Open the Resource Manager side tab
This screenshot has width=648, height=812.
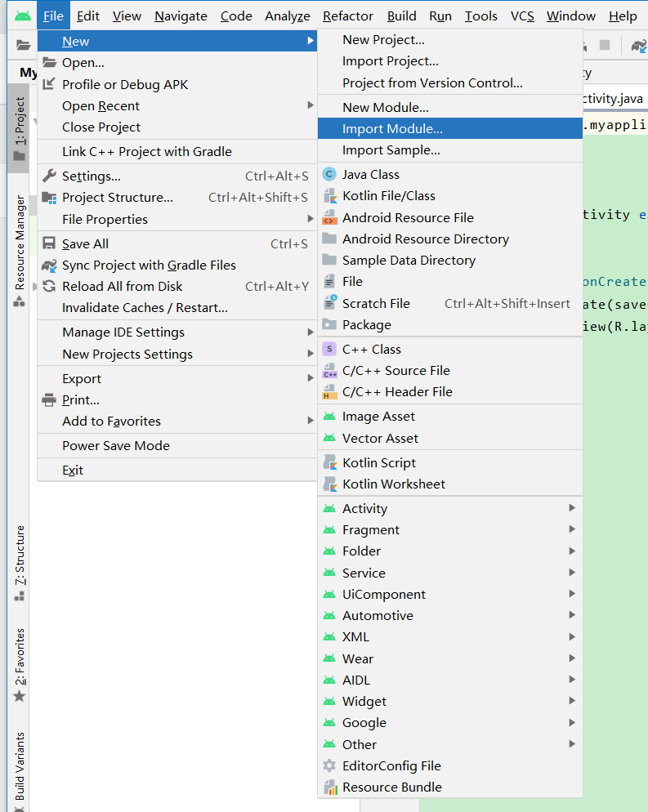[19, 251]
